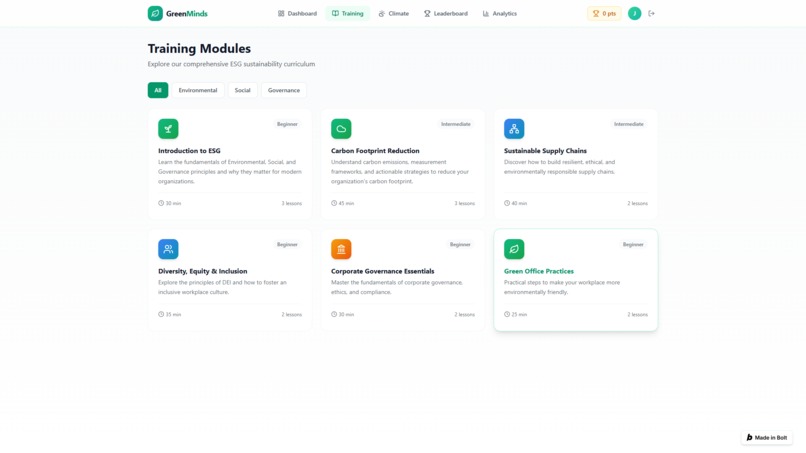Click the 35 min clock icon
Viewport: 806px width, 453px height.
click(x=161, y=314)
